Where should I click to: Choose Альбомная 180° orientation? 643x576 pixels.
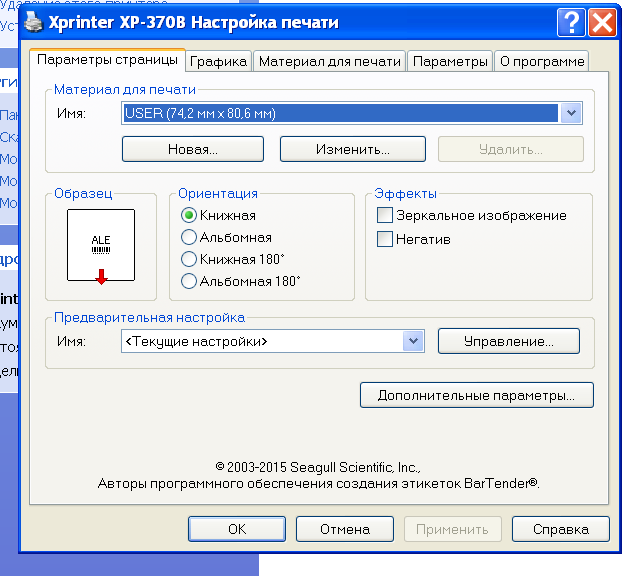(188, 281)
